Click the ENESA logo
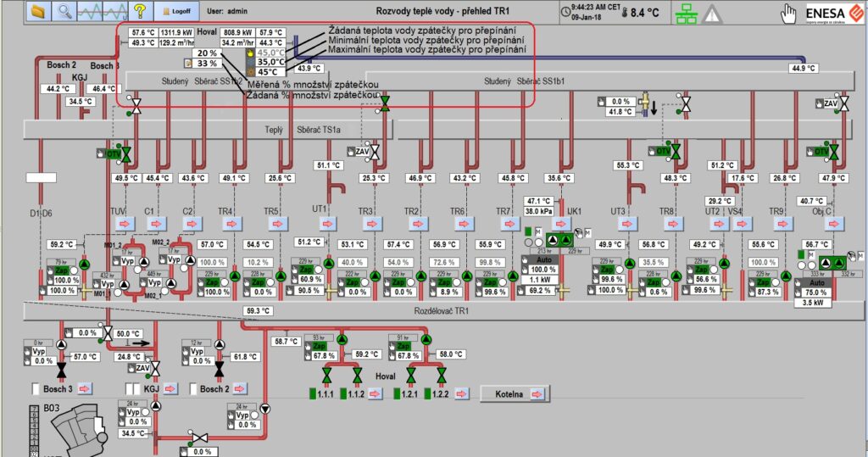 [833, 14]
